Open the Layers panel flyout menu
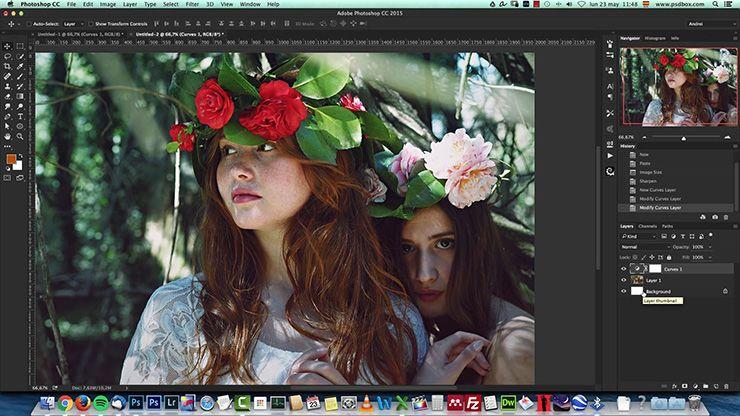Screen dimensions: 740x416 735,226
